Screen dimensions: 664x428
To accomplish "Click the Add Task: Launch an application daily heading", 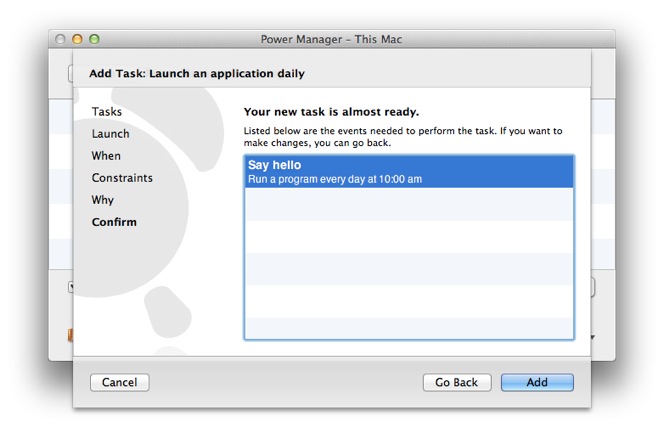I will [x=197, y=73].
